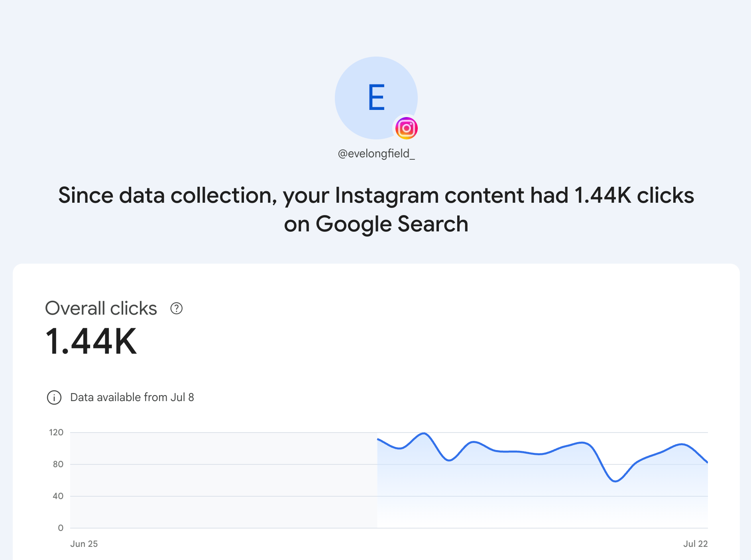Click the gray no-data area of the chart

[224, 480]
